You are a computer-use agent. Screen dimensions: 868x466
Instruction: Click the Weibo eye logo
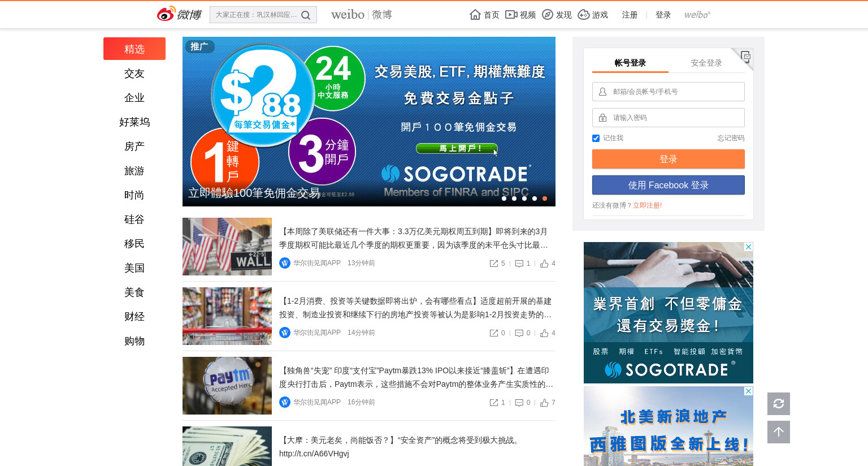pos(166,14)
